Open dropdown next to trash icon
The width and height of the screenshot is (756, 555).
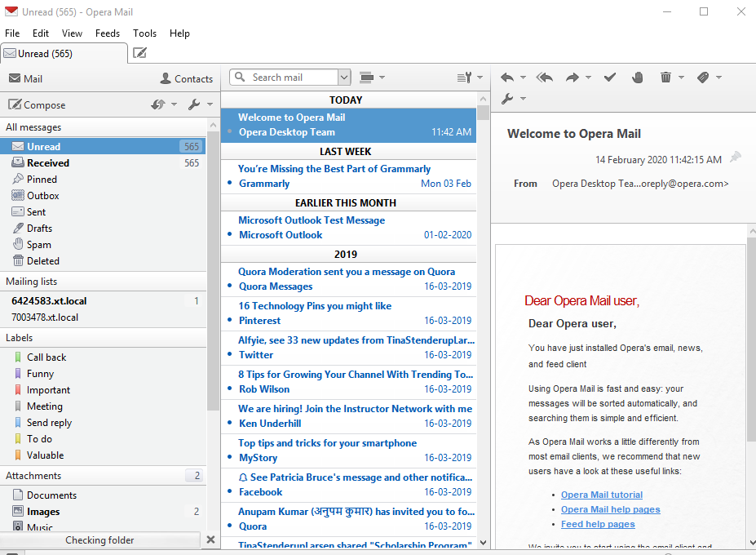[681, 78]
